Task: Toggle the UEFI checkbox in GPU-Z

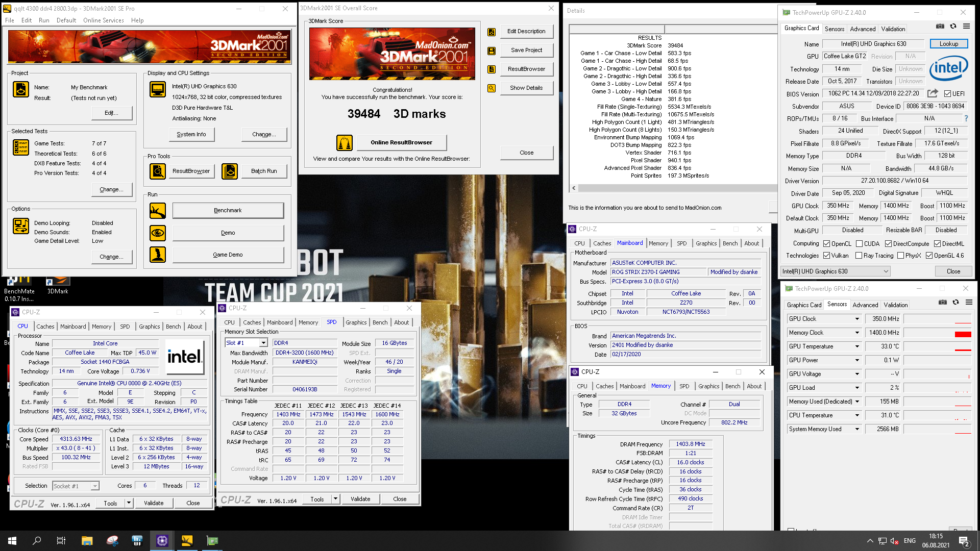Action: pyautogui.click(x=947, y=94)
